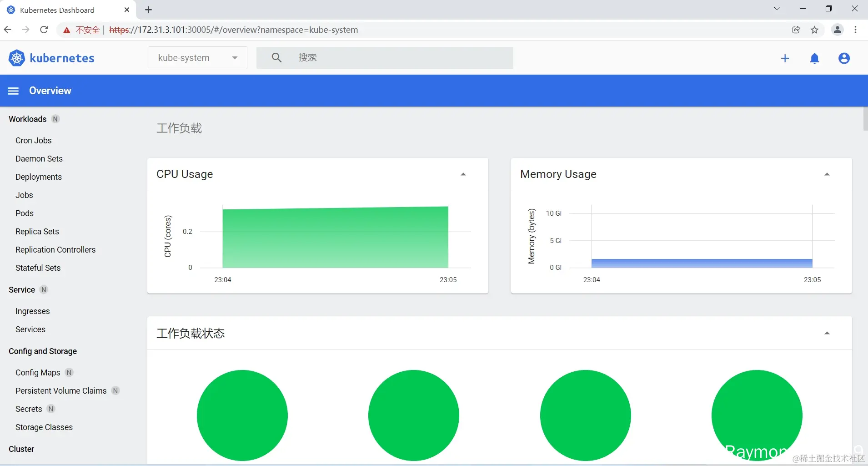
Task: Open the kube-system namespace dropdown
Action: coord(198,58)
